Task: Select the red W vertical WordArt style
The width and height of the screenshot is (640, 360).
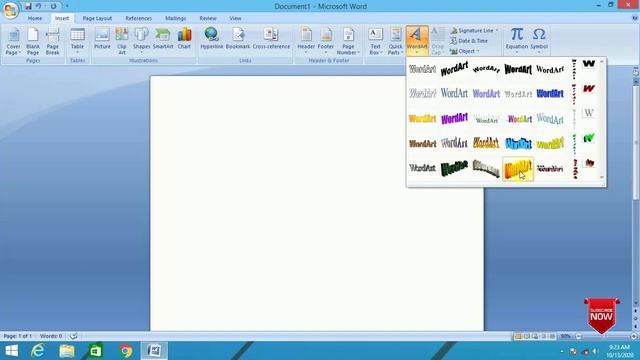Action: pyautogui.click(x=589, y=89)
